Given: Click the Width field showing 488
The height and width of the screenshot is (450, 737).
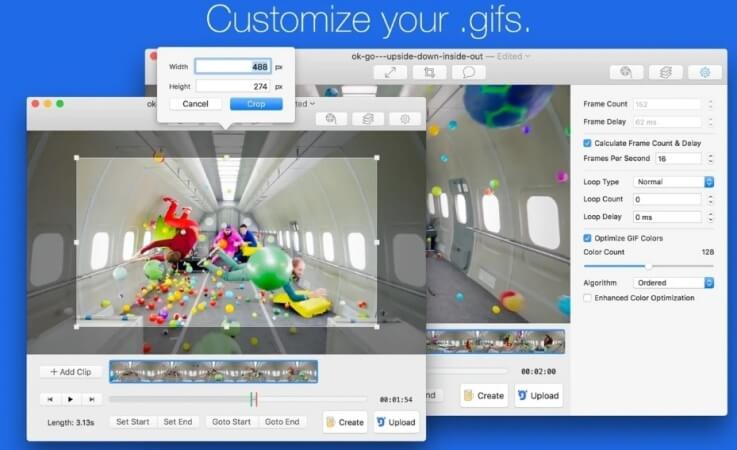Looking at the screenshot, I should (x=233, y=67).
